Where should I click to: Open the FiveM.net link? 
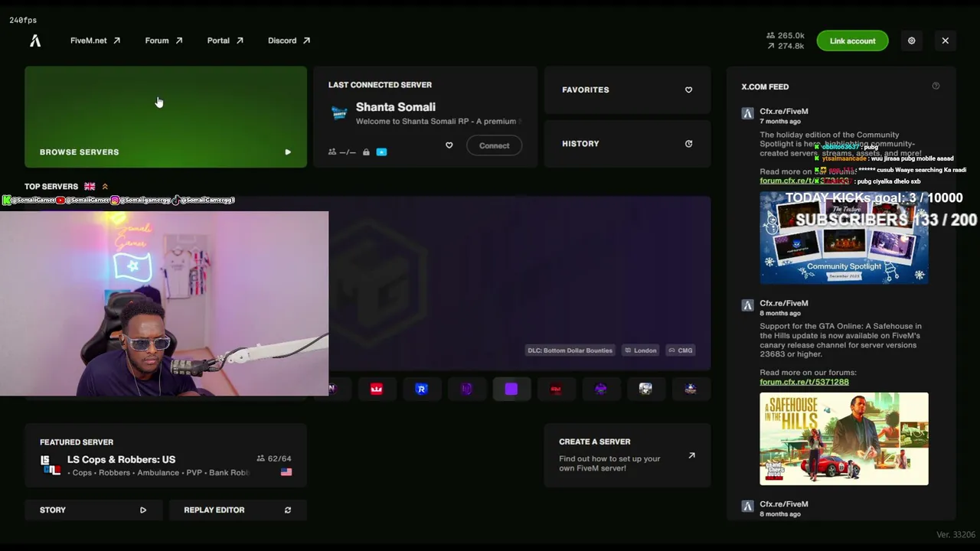(x=95, y=41)
